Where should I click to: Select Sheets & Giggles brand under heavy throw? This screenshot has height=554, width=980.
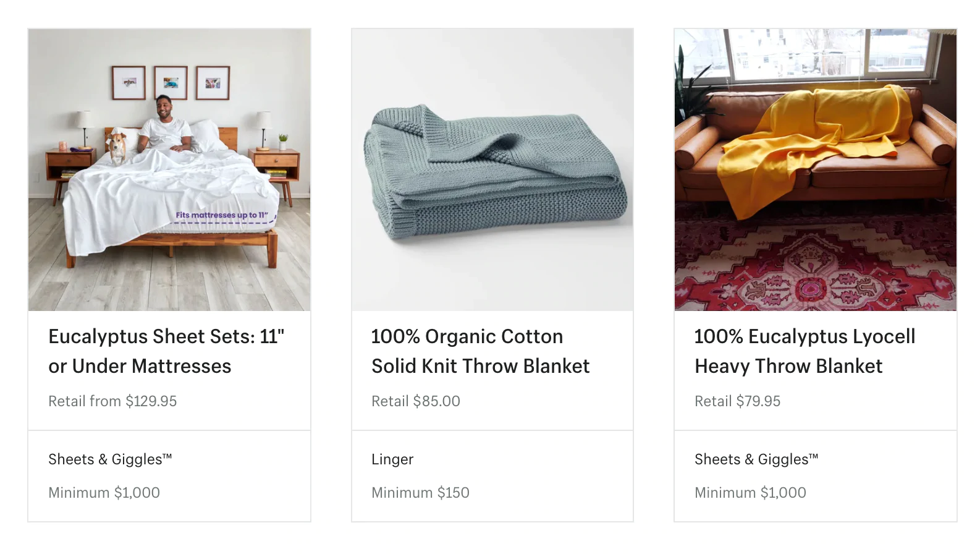pyautogui.click(x=756, y=459)
